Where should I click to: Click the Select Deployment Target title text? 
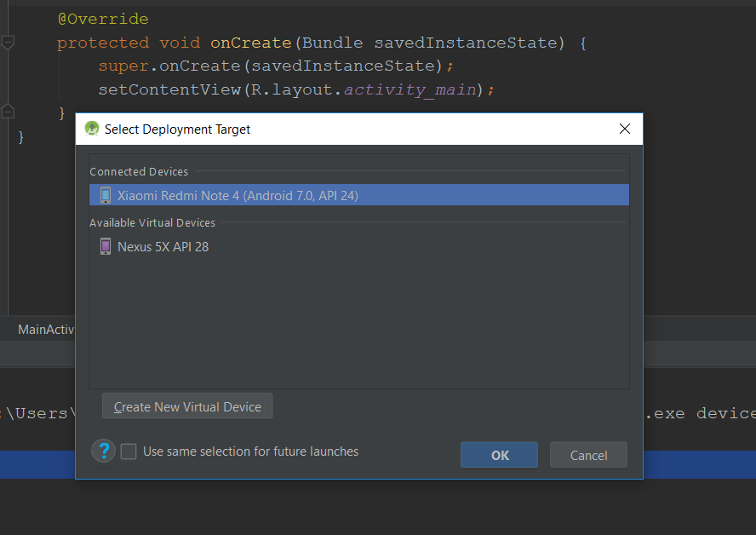(x=177, y=129)
